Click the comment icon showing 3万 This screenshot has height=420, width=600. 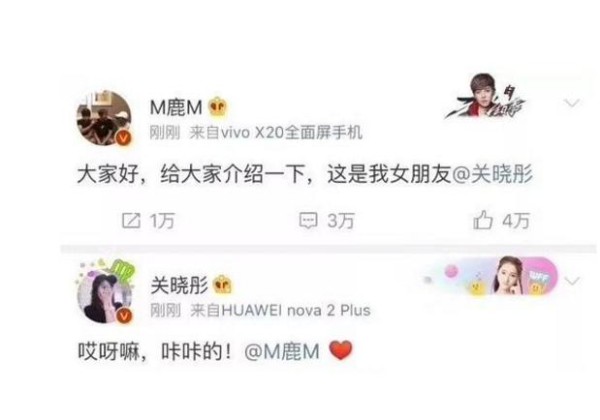(308, 221)
